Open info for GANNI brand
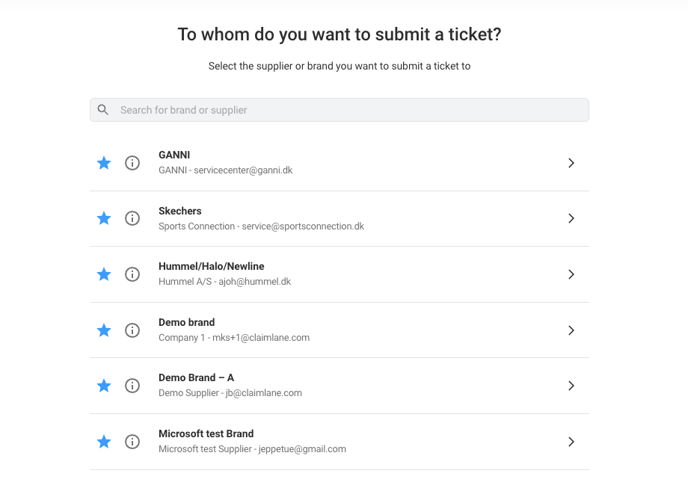Screen dimensions: 688x503 coord(132,163)
